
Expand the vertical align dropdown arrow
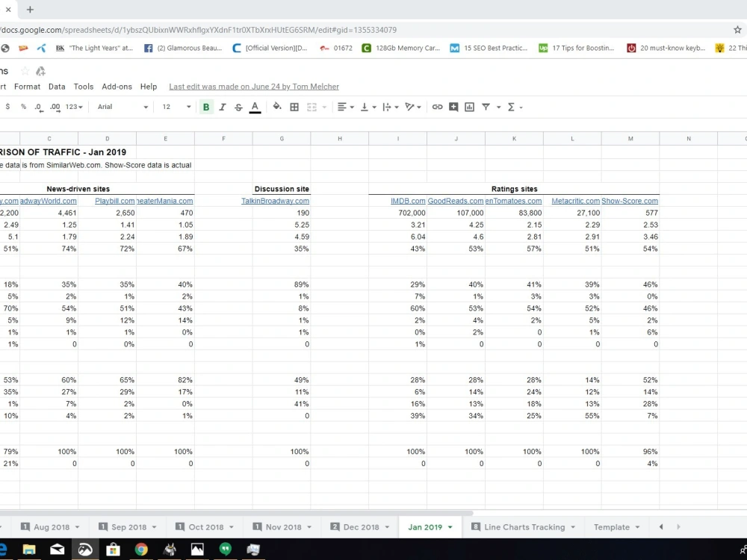(374, 108)
